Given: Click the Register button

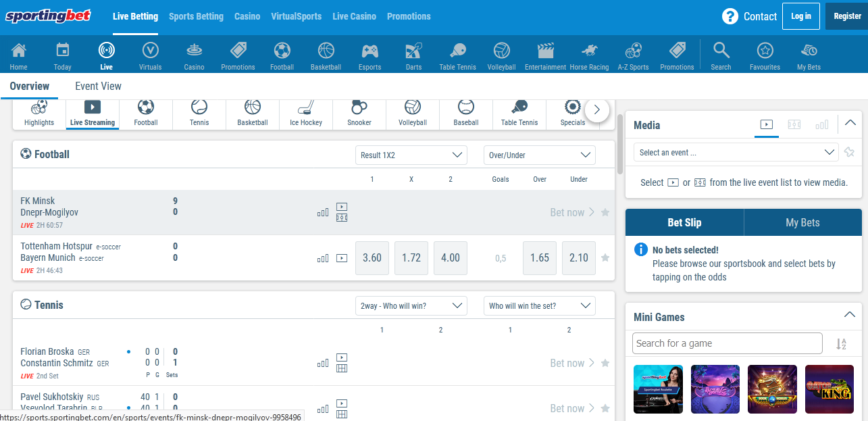Looking at the screenshot, I should pyautogui.click(x=847, y=16).
